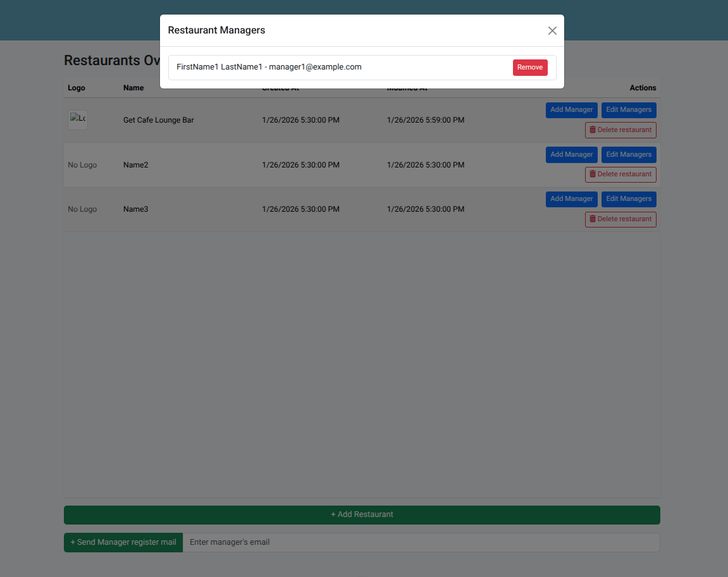
Task: Add Manager to Name3 restaurant
Action: tap(571, 199)
